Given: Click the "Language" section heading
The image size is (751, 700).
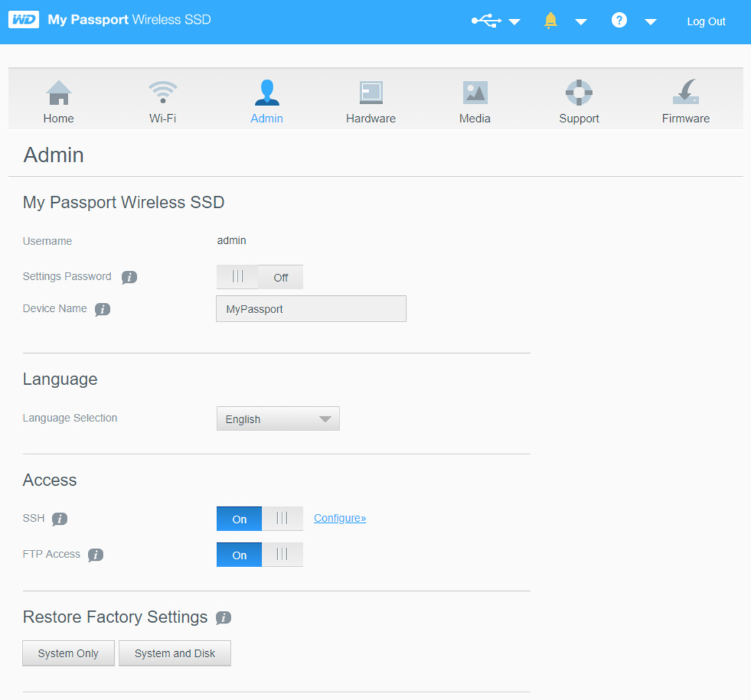Looking at the screenshot, I should [x=60, y=379].
